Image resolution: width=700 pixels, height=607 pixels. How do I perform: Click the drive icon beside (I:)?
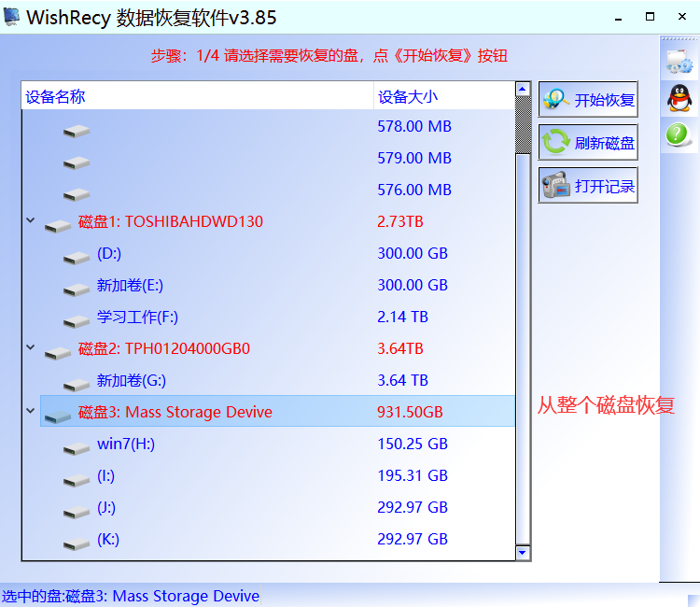[x=77, y=480]
